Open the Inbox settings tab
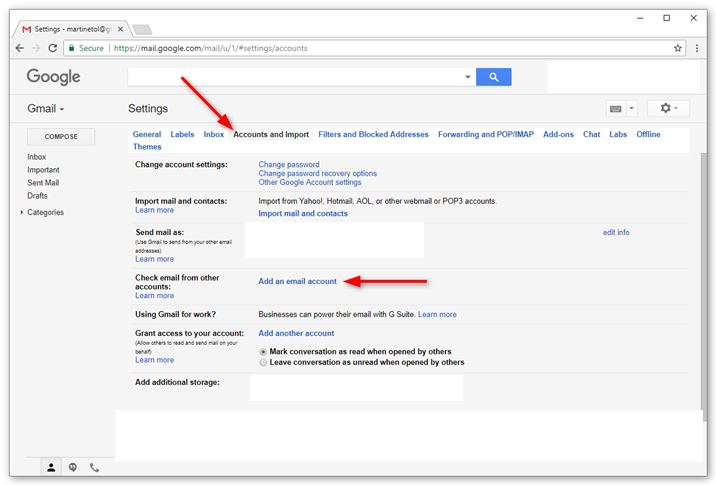 (214, 134)
